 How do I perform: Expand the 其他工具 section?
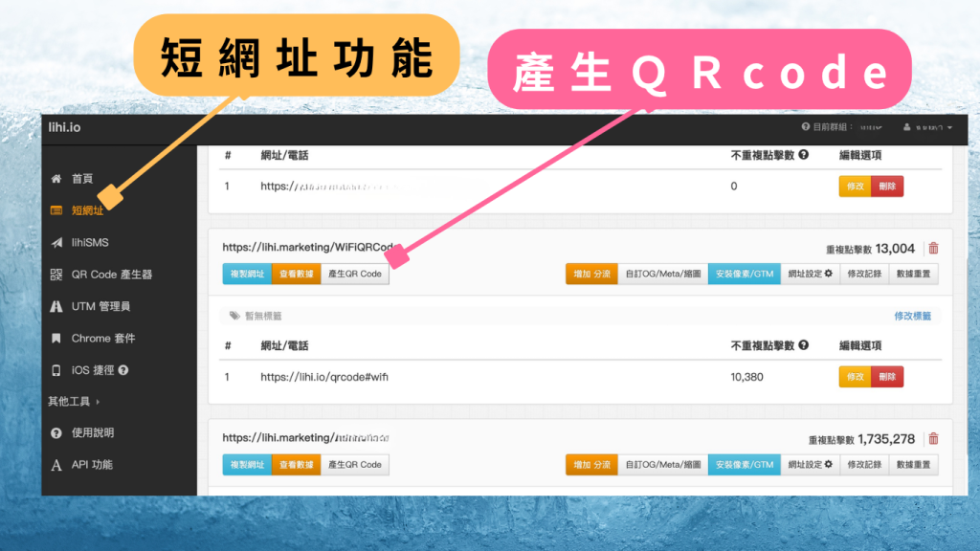pos(74,402)
